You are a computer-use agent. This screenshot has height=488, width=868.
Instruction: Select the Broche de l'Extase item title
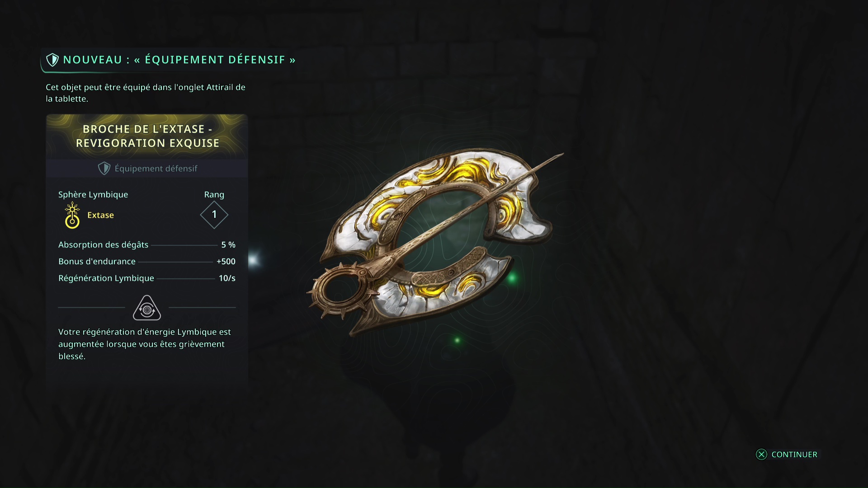147,136
